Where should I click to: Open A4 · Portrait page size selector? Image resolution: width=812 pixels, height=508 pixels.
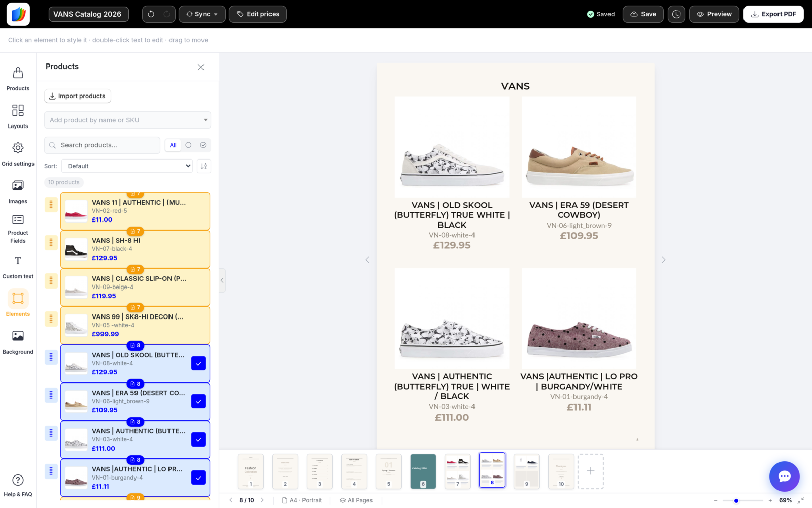pos(302,500)
